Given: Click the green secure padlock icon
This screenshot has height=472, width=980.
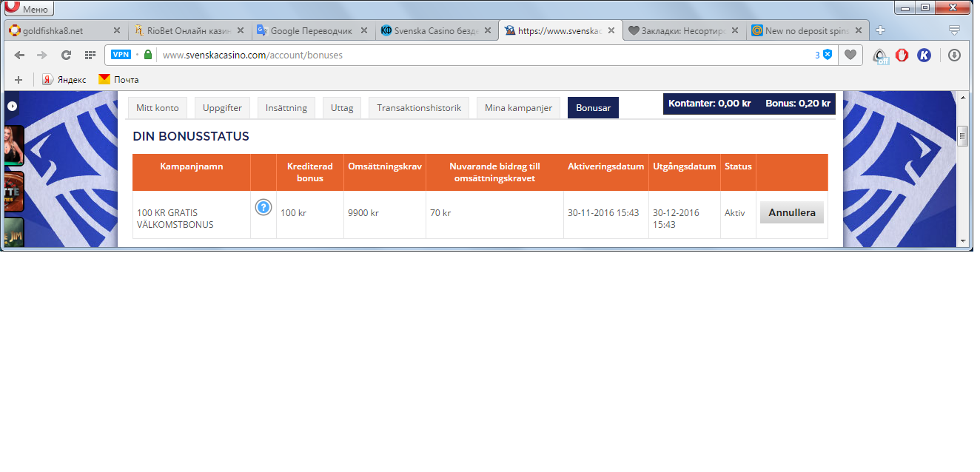Looking at the screenshot, I should pos(148,55).
